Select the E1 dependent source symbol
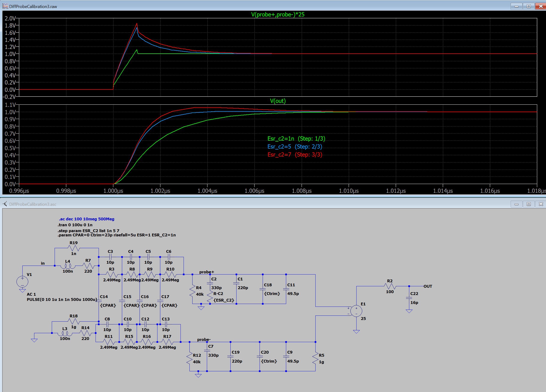The image size is (546, 392). pyautogui.click(x=356, y=311)
